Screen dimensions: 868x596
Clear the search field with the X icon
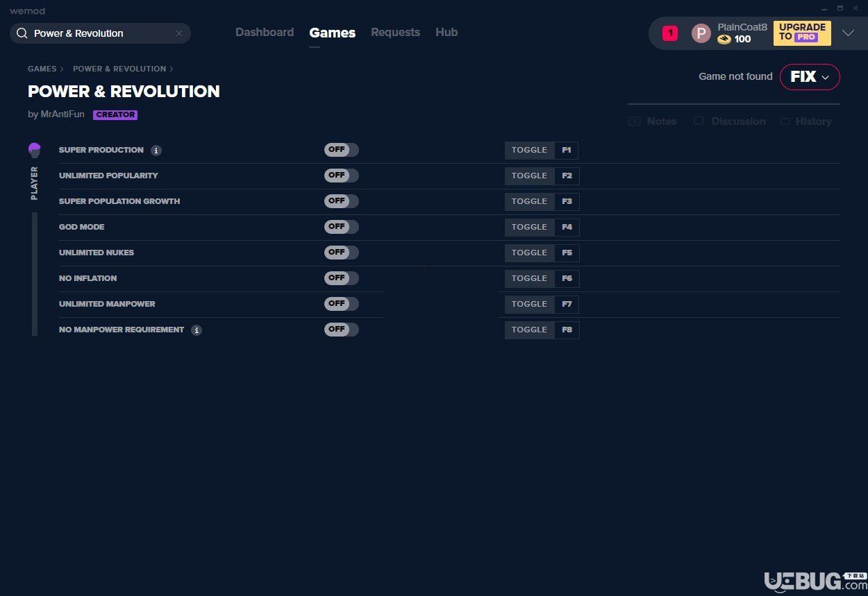179,33
